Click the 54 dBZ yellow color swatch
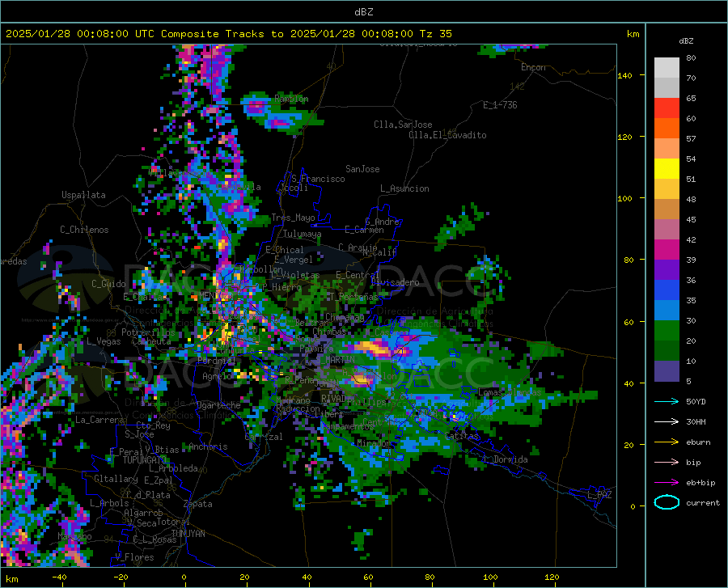This screenshot has width=728, height=588. tap(667, 169)
